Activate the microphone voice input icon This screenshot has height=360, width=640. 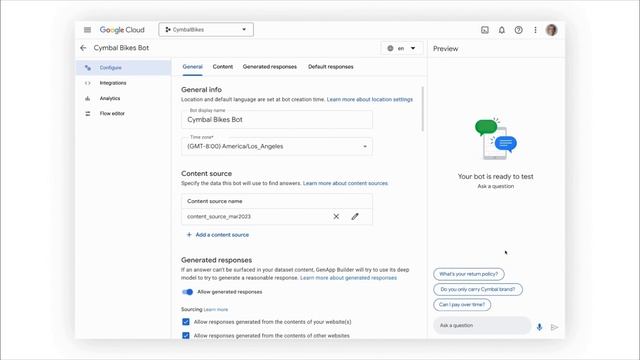click(539, 327)
